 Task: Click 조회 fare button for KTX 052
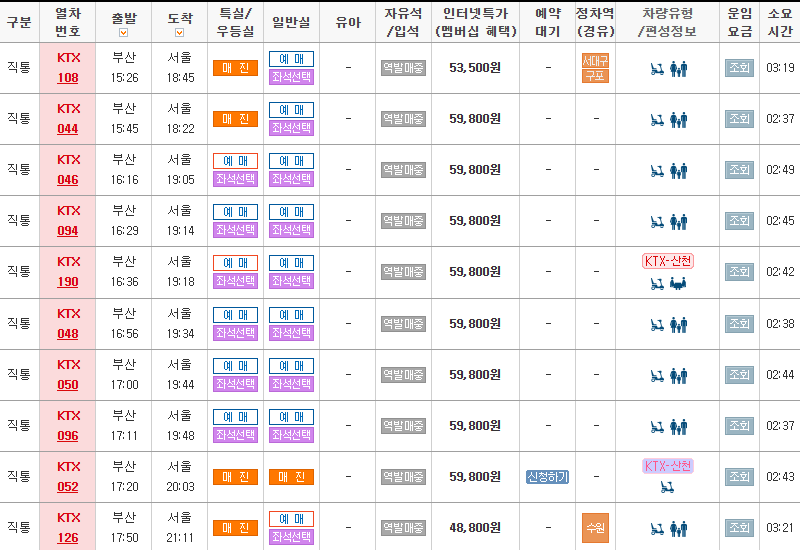pos(739,477)
